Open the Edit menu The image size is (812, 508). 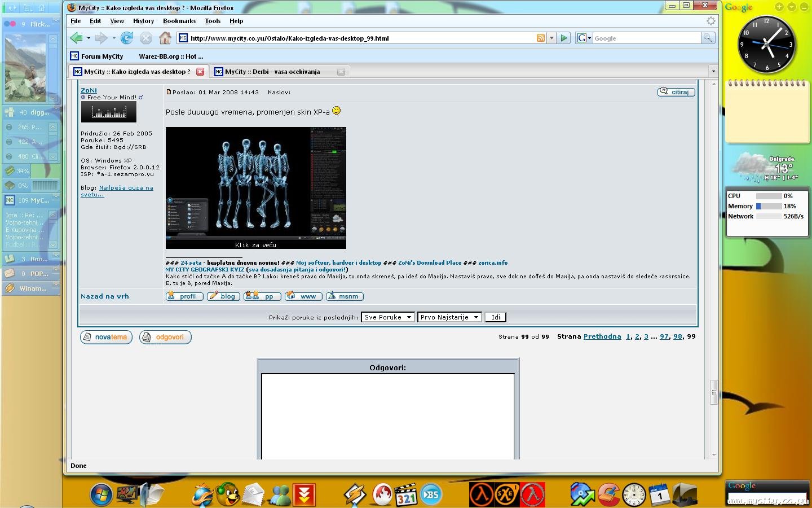point(95,21)
